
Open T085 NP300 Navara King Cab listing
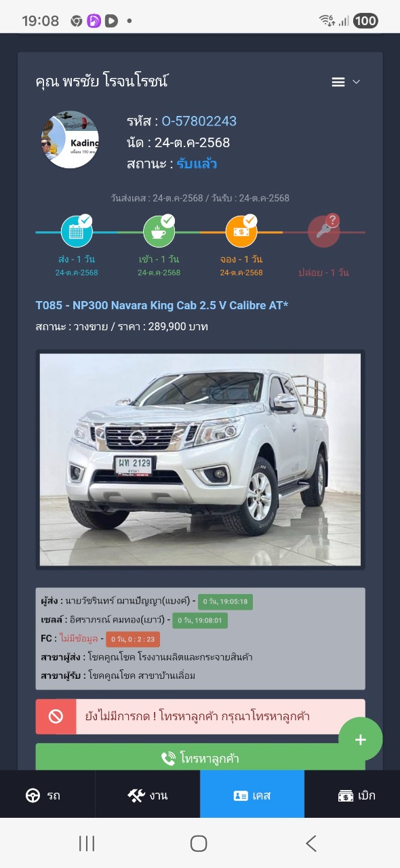click(162, 306)
